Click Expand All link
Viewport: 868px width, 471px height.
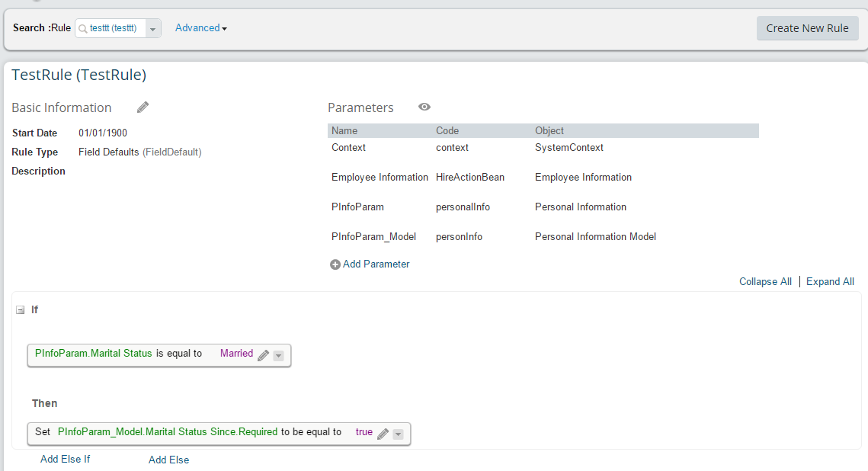[x=830, y=282]
